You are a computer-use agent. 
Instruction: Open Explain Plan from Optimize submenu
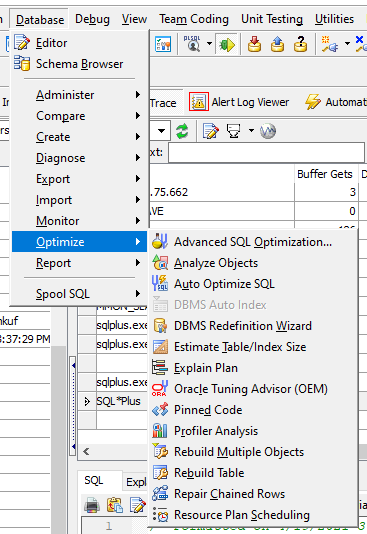pyautogui.click(x=253, y=368)
